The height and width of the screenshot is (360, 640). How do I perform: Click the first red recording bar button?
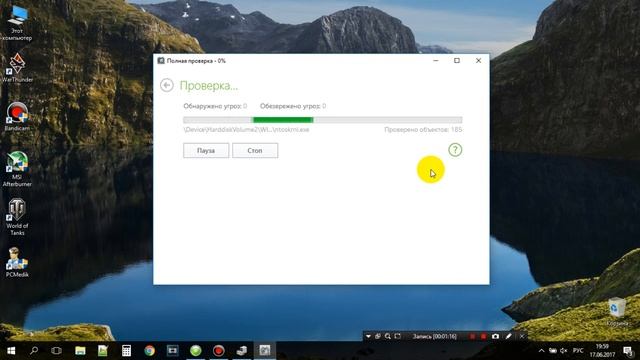[x=473, y=336]
